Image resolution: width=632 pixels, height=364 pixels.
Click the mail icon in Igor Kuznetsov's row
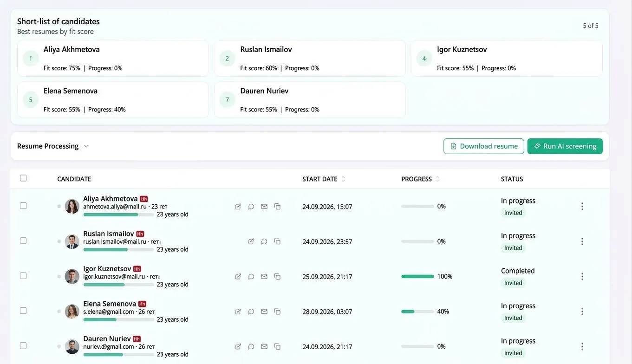[x=264, y=277]
